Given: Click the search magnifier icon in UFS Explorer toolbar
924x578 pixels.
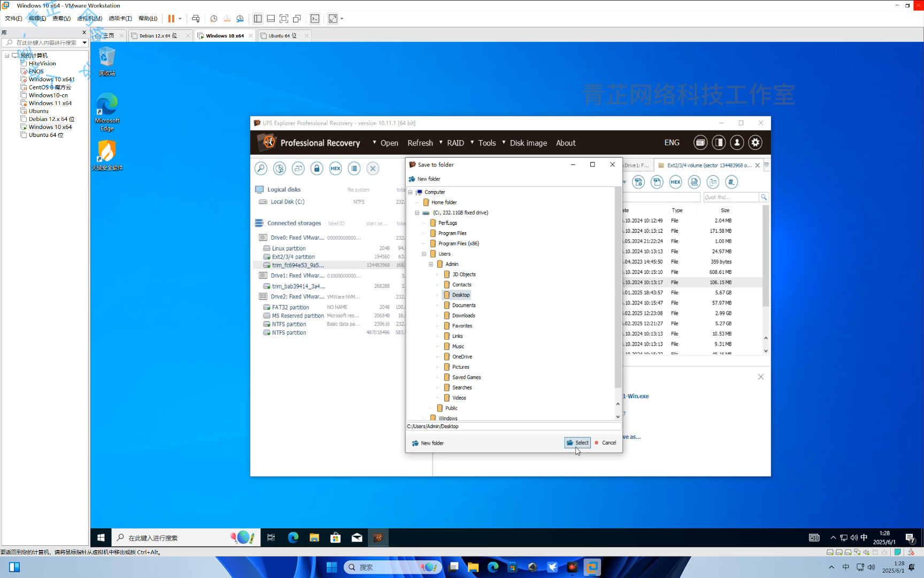Looking at the screenshot, I should pyautogui.click(x=260, y=169).
